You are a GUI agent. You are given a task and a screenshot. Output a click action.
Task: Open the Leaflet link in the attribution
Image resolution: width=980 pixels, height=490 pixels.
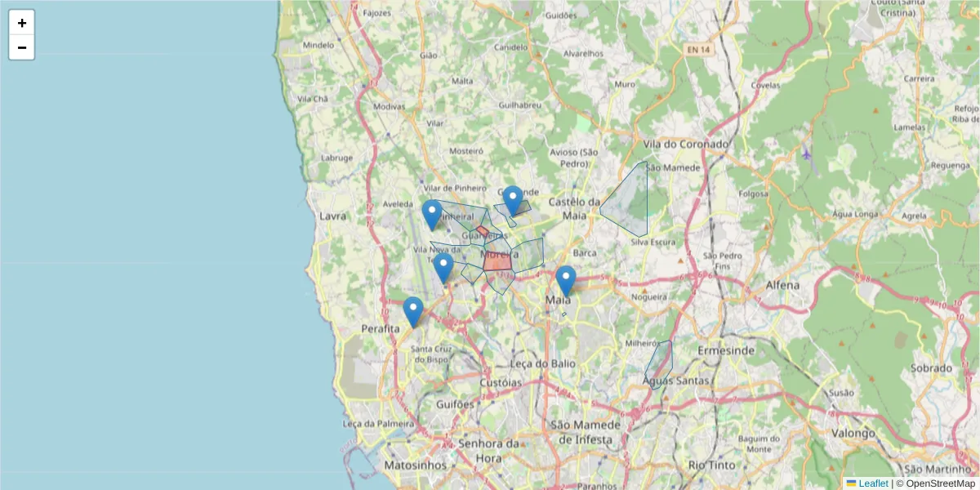point(871,483)
